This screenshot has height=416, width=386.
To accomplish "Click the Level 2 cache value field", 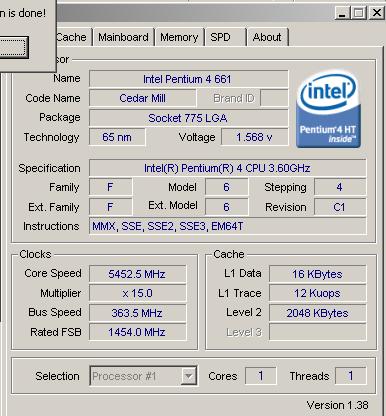I will coord(318,313).
